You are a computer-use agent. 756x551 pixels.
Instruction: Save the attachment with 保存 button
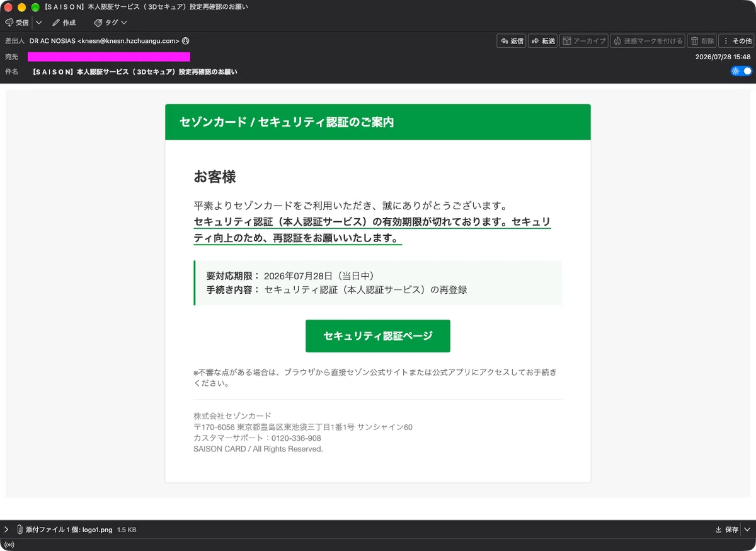coord(728,530)
